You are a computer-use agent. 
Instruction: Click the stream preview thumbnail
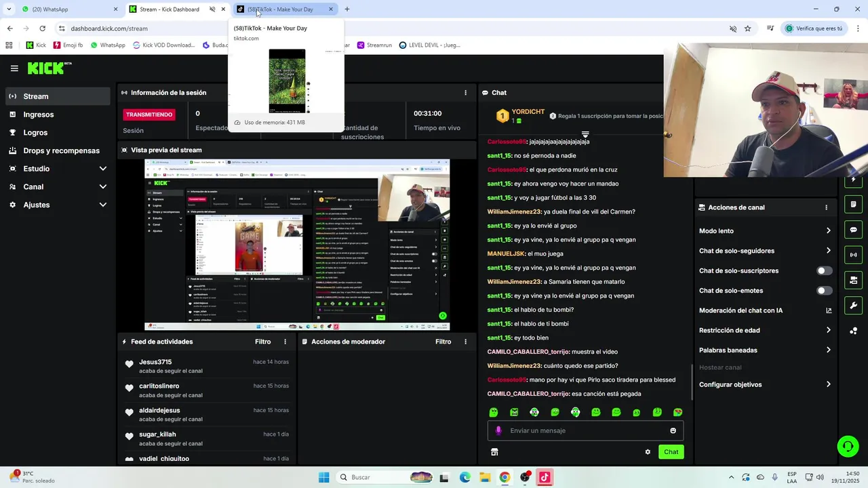(297, 245)
